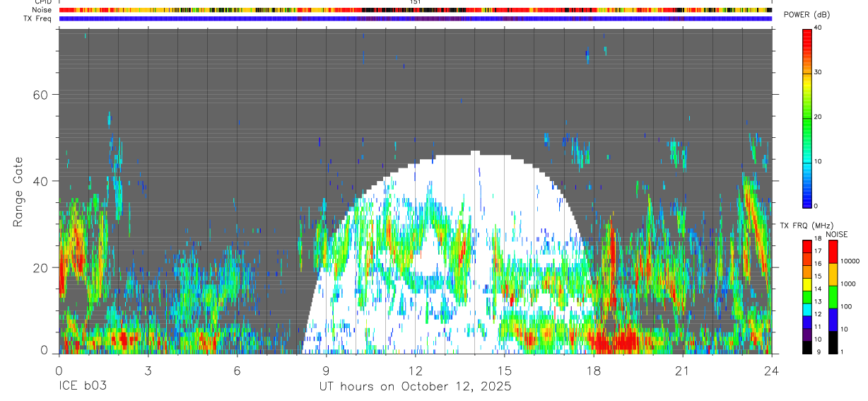Click the blue TX Freq strip
Viewport: 868px width, 401px height.
click(415, 18)
